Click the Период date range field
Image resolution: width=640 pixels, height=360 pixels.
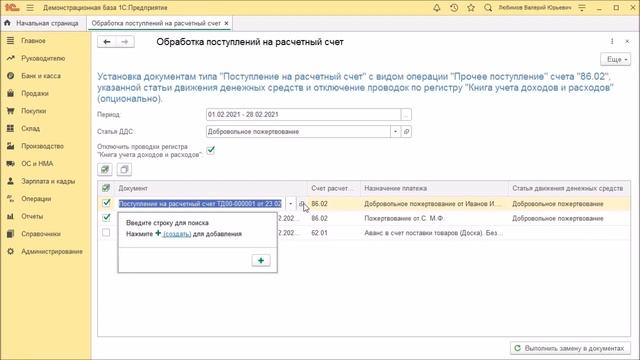coord(303,115)
